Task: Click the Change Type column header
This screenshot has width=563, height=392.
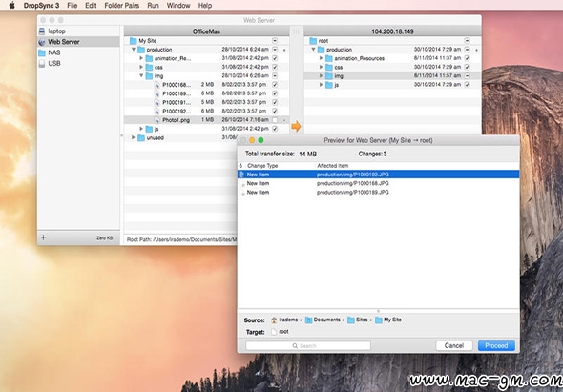Action: [x=262, y=166]
